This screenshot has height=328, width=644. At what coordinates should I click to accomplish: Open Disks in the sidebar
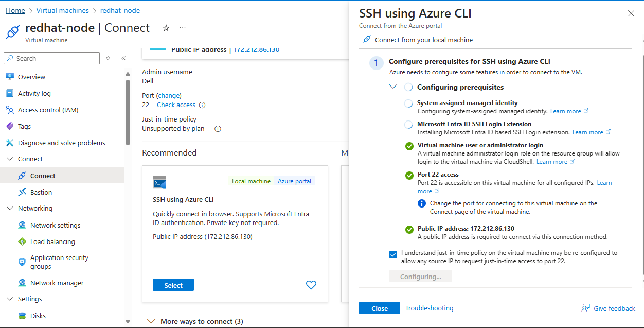[x=38, y=316]
